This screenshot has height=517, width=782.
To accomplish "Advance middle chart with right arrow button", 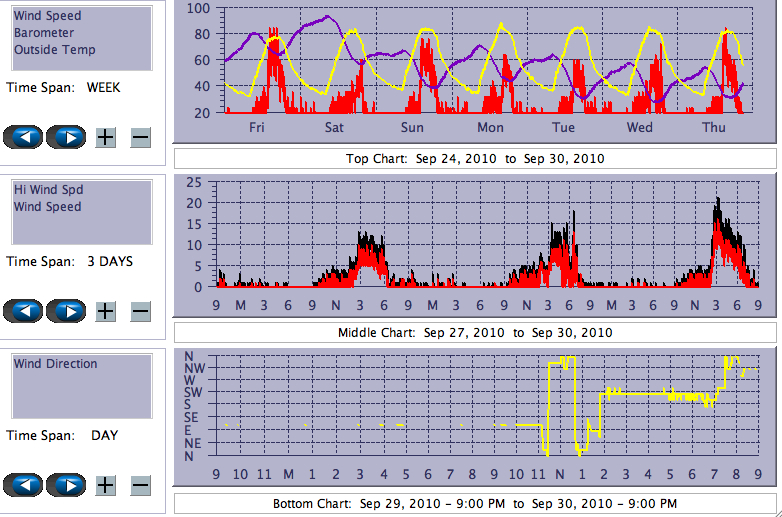I will point(67,311).
